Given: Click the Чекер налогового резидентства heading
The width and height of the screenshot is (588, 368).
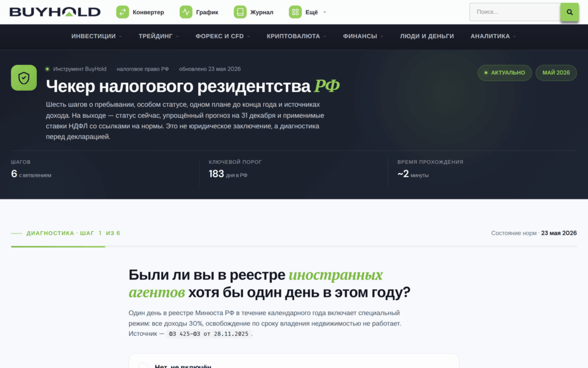Looking at the screenshot, I should [193, 86].
